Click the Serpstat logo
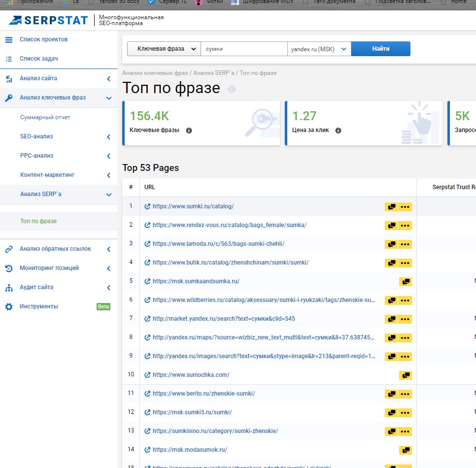476x468 pixels. pos(48,20)
